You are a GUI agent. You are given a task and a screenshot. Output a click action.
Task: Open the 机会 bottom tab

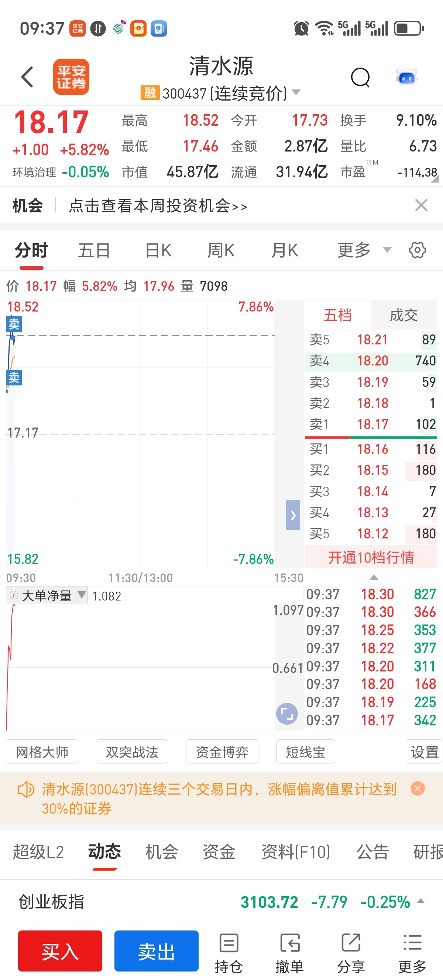pos(162,851)
